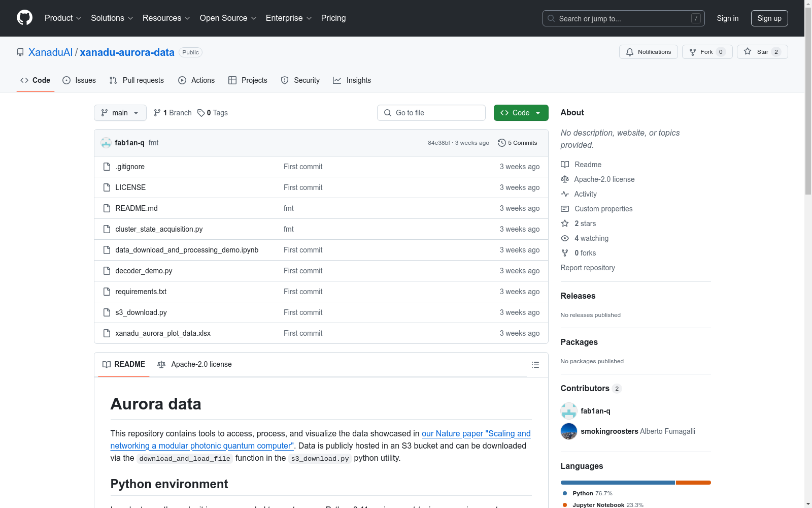Open the xanadu-aurora-data repository link
Screen dimensions: 812x508
pyautogui.click(x=127, y=52)
